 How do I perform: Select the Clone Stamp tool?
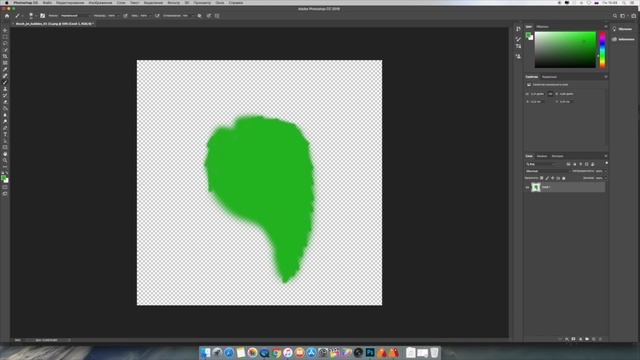[x=5, y=89]
